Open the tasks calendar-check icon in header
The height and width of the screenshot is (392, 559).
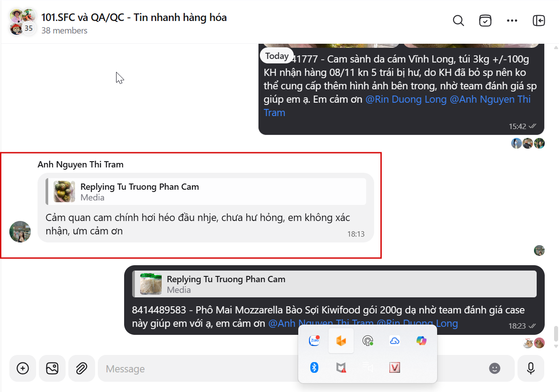[485, 21]
